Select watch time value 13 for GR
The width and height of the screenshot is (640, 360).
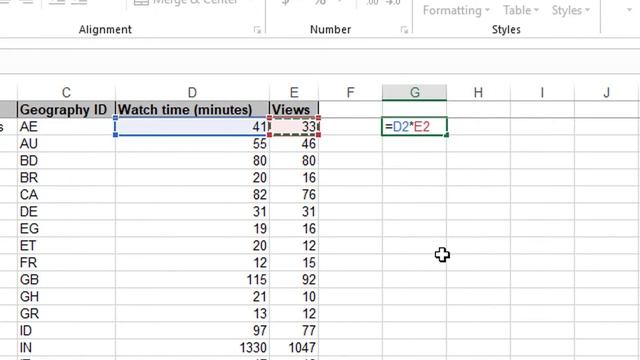click(x=192, y=313)
